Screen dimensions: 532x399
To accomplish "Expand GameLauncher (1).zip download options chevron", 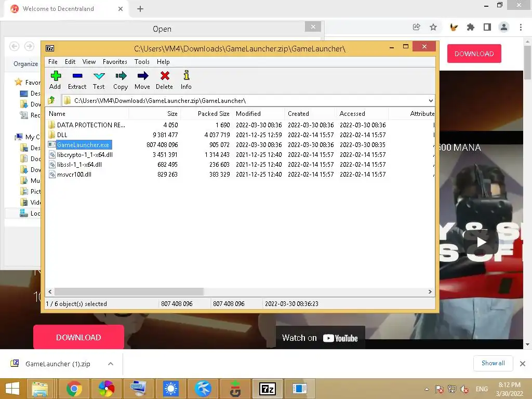I will 110,364.
